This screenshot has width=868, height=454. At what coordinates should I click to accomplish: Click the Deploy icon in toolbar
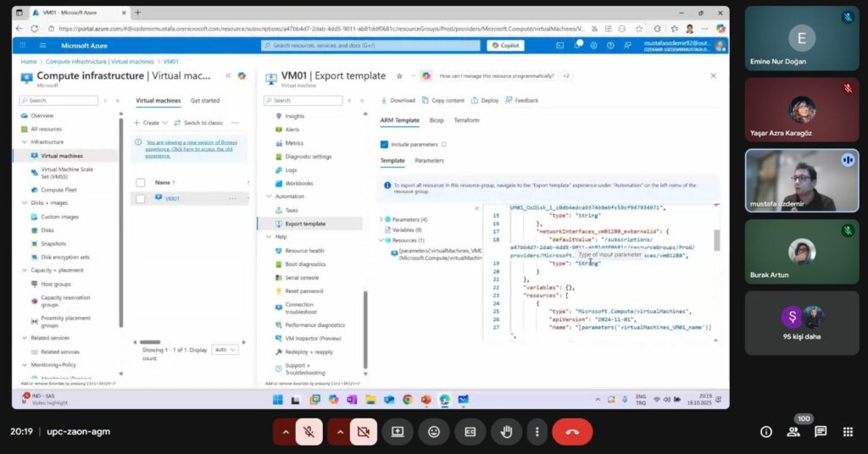pos(475,100)
